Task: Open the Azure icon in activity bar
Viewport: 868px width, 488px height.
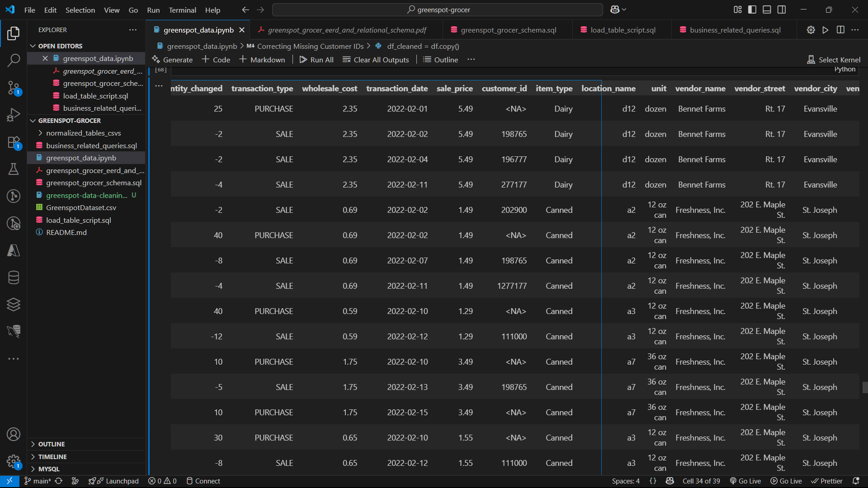Action: click(x=14, y=250)
